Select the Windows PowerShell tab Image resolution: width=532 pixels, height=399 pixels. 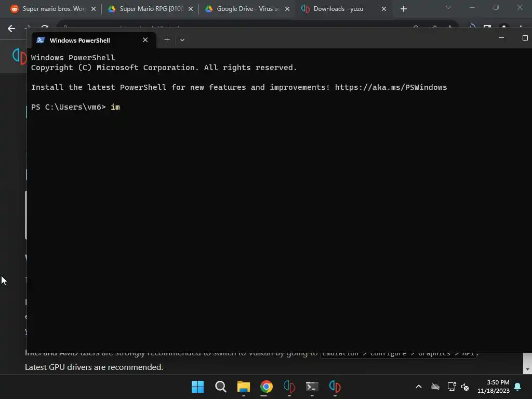[94, 40]
